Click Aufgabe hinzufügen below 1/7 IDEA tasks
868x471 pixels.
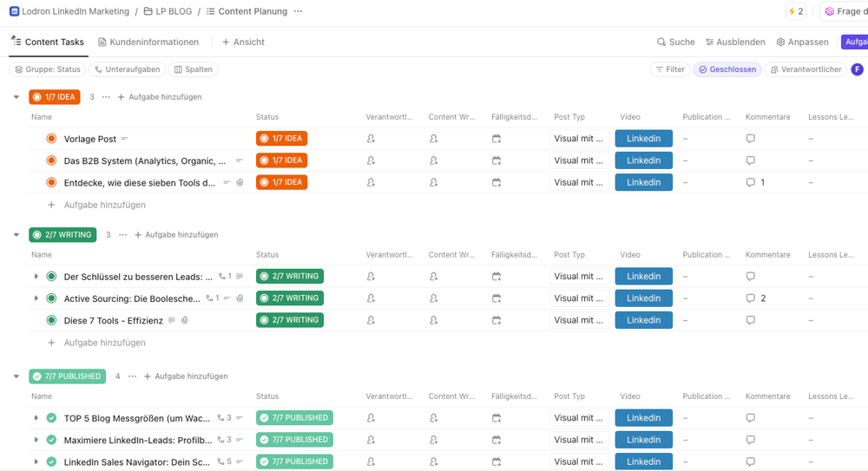point(97,205)
